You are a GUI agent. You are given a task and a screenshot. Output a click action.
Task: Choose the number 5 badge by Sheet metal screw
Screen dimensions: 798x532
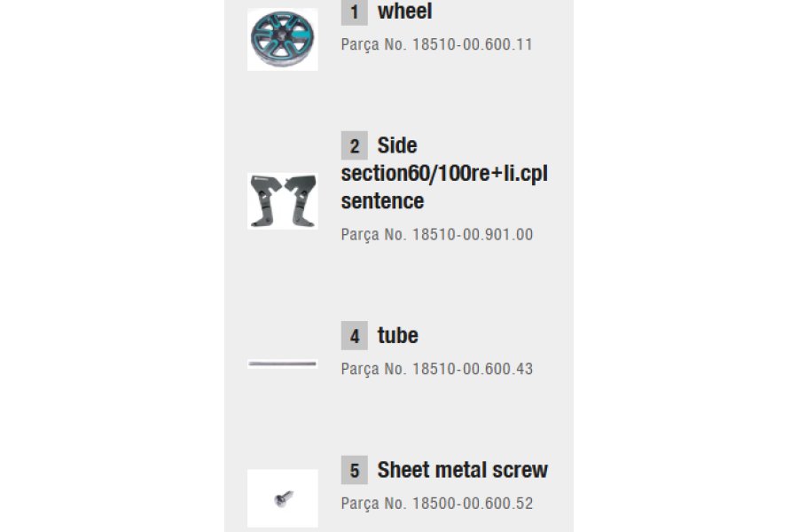[x=354, y=470]
